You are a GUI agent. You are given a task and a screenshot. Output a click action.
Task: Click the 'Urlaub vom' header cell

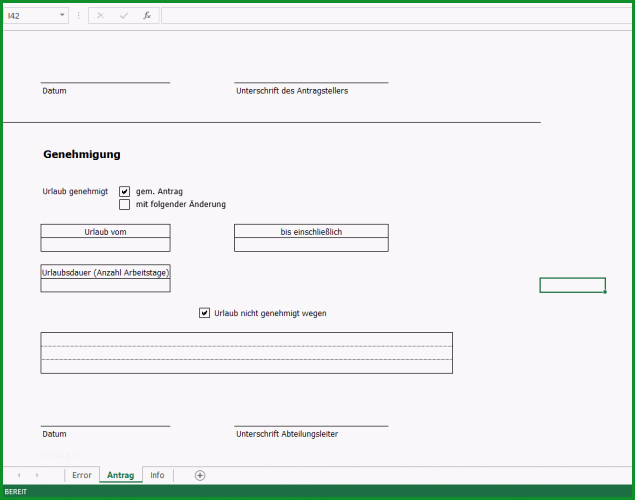pos(105,232)
